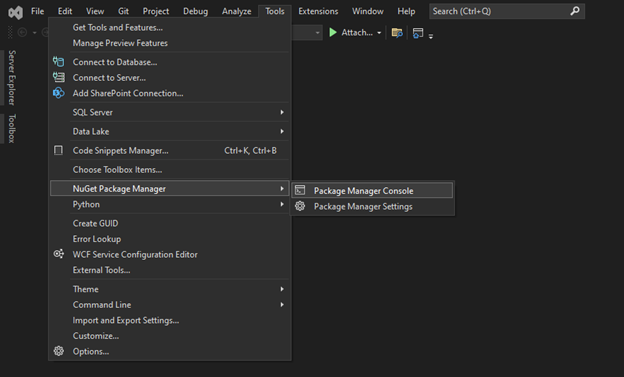This screenshot has height=377, width=624.
Task: Open the Extensions menu
Action: pos(318,11)
